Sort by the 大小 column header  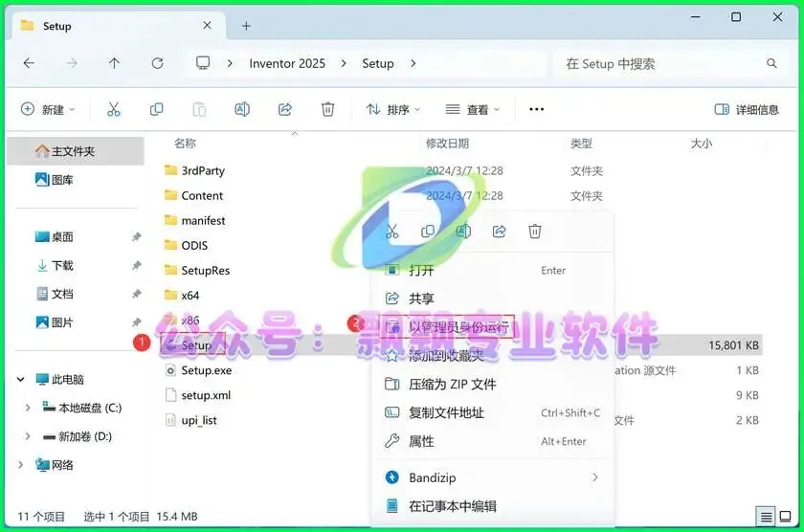pos(702,143)
